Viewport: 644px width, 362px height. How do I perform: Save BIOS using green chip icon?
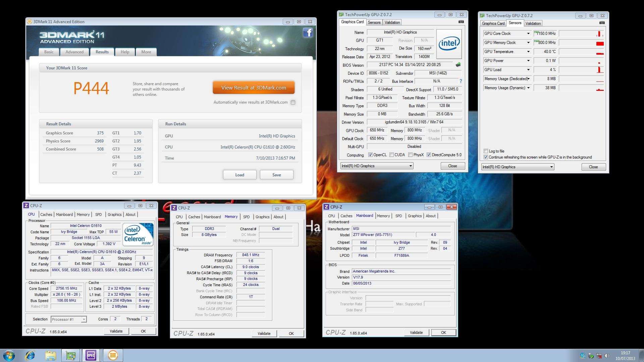point(458,64)
